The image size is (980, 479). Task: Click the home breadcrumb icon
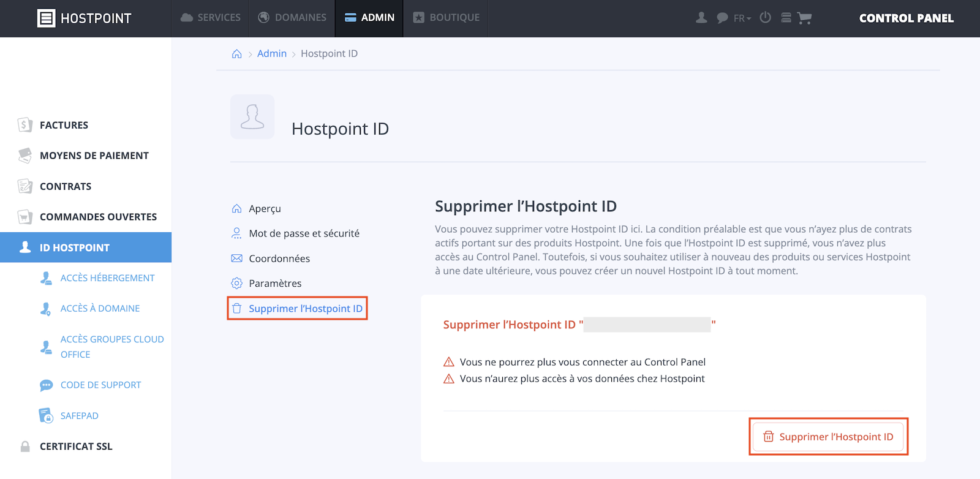point(236,54)
